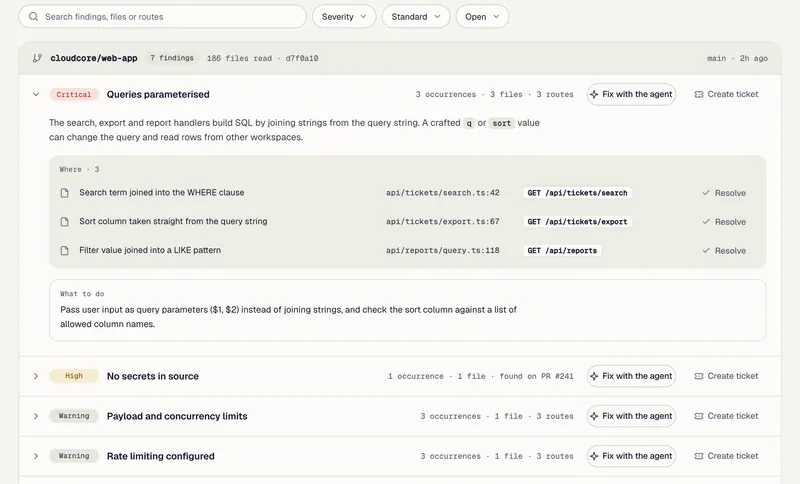Screen dimensions: 800x484
Task: Click ticket icon in No secrets in source row
Action: point(699,376)
